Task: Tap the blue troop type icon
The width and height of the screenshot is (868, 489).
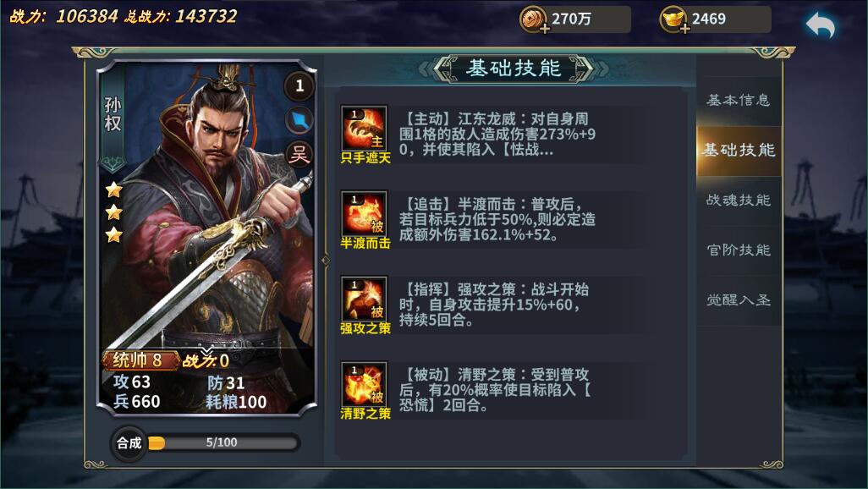Action: coord(299,120)
